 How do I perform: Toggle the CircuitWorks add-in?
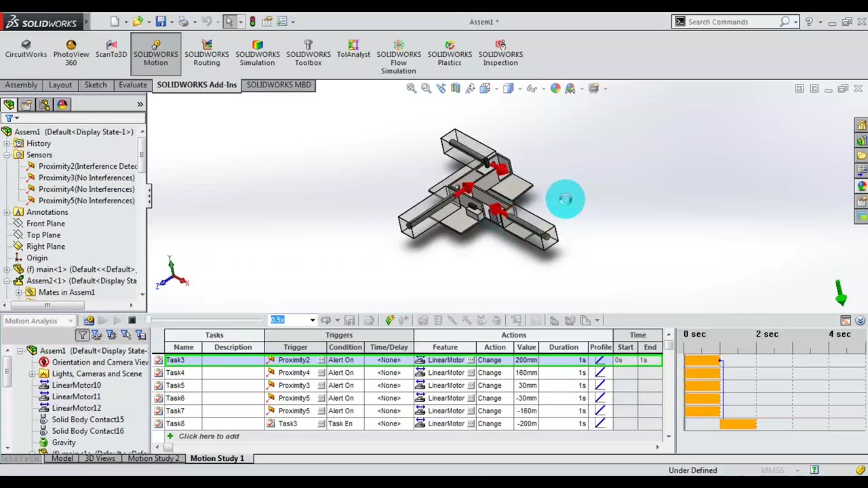click(26, 49)
